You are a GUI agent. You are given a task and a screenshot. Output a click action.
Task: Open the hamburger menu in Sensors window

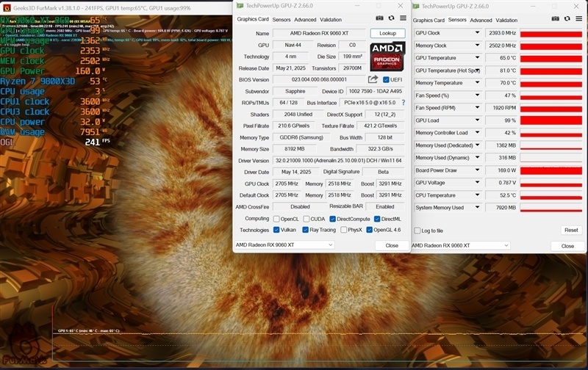[579, 19]
